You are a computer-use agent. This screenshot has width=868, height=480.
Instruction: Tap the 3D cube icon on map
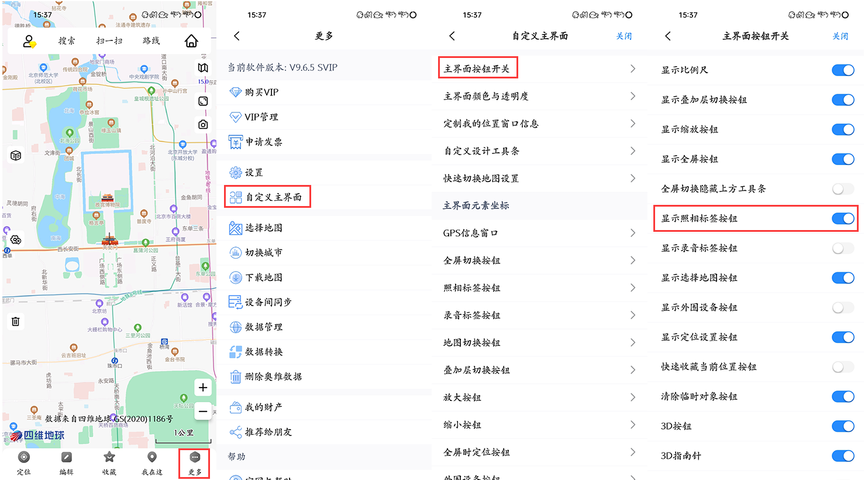point(16,156)
